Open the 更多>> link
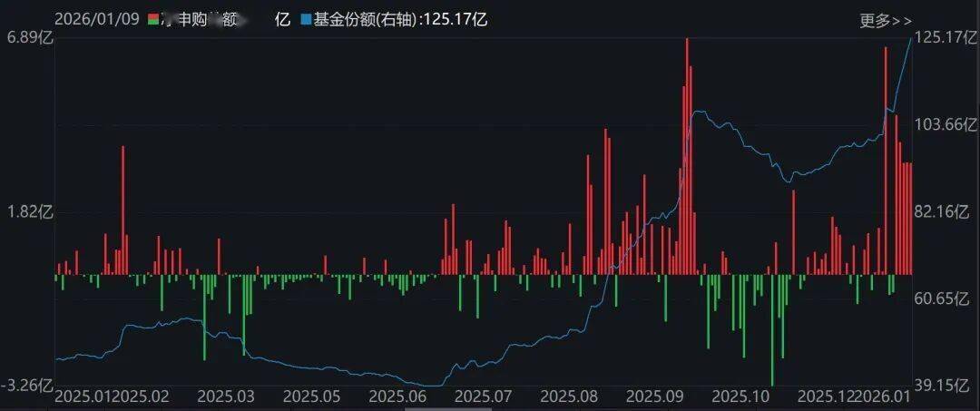Viewport: 980px width, 411px height. pos(886,20)
